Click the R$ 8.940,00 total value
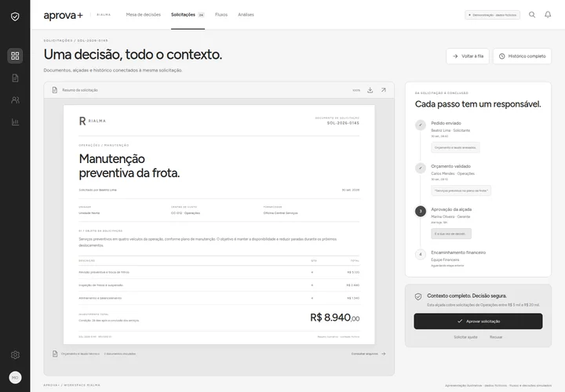 tap(335, 318)
